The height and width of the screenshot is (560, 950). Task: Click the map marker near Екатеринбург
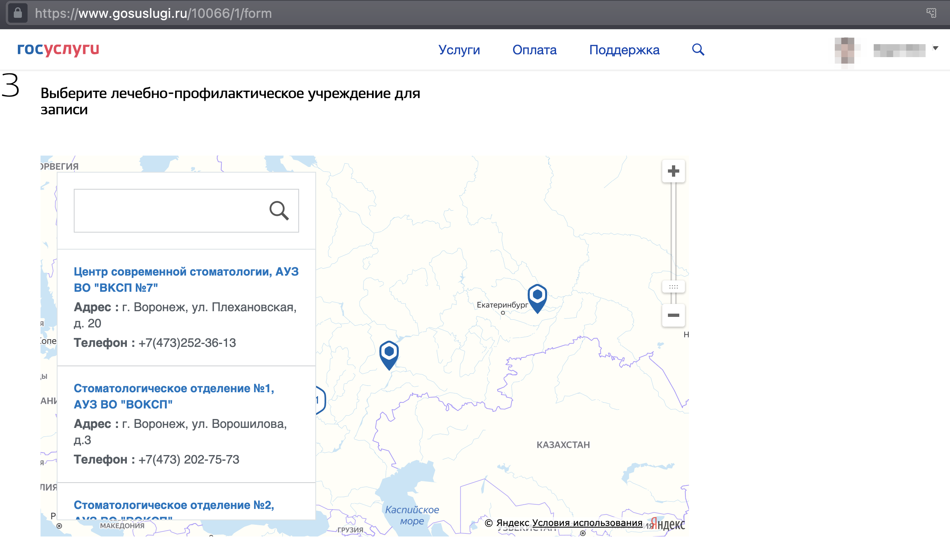pyautogui.click(x=537, y=299)
